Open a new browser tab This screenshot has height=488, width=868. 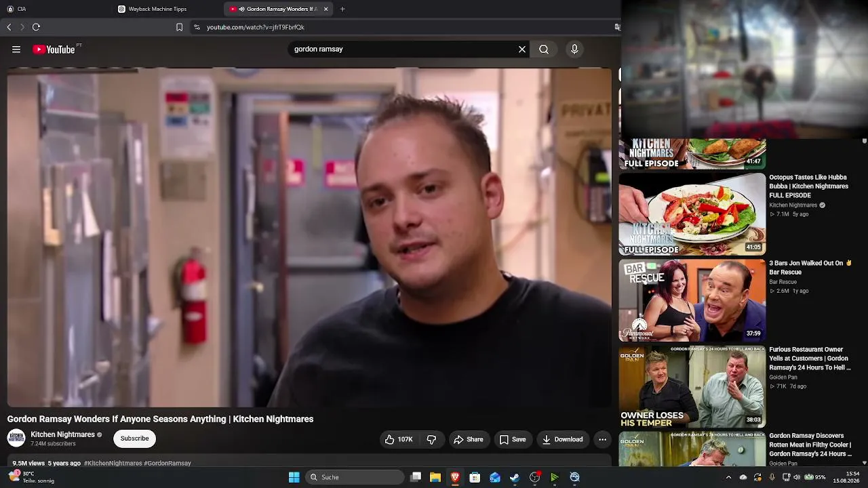point(342,9)
